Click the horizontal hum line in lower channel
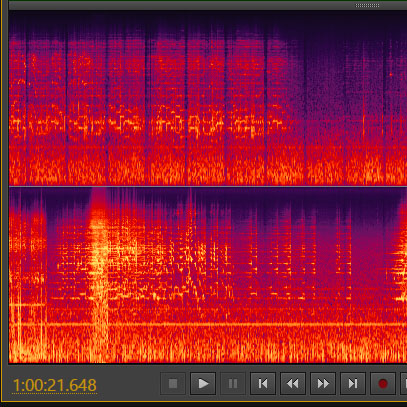 coord(208,324)
